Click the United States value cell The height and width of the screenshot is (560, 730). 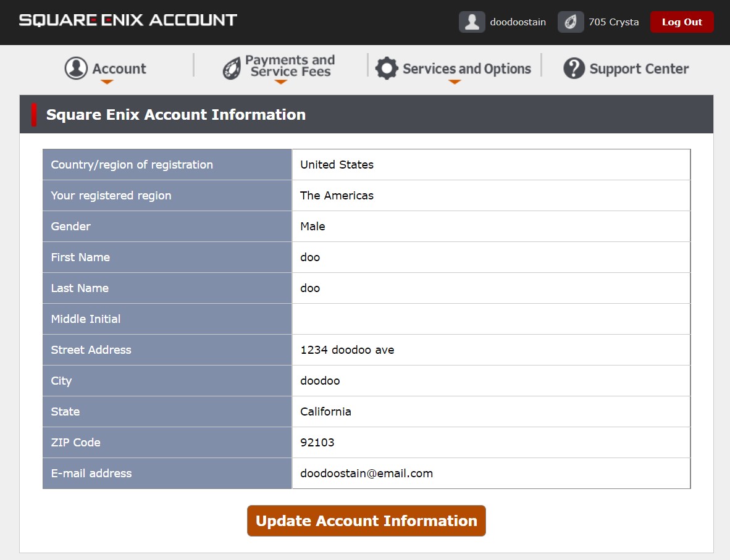click(491, 164)
